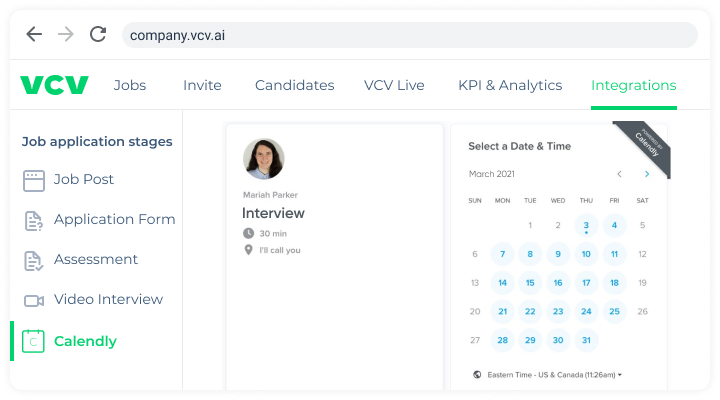Click the Assessment checklist icon
Viewport: 720px width, 400px height.
click(x=34, y=260)
